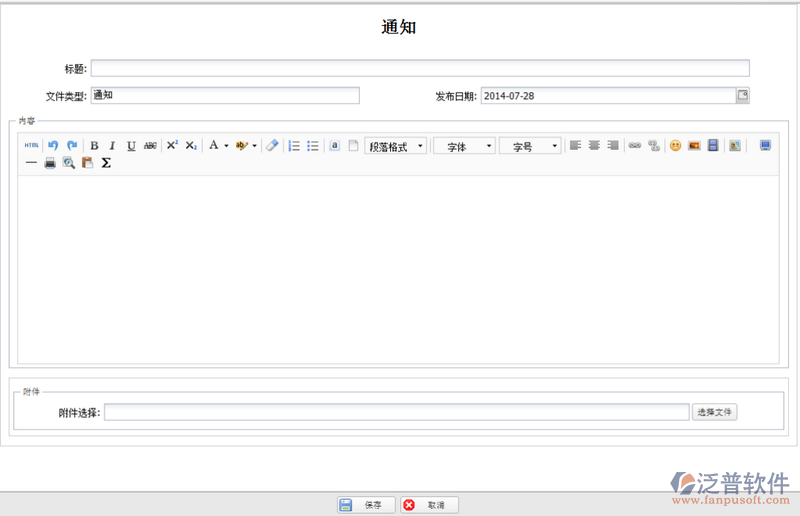
Task: Insert an image from the toolbar
Action: [694, 146]
